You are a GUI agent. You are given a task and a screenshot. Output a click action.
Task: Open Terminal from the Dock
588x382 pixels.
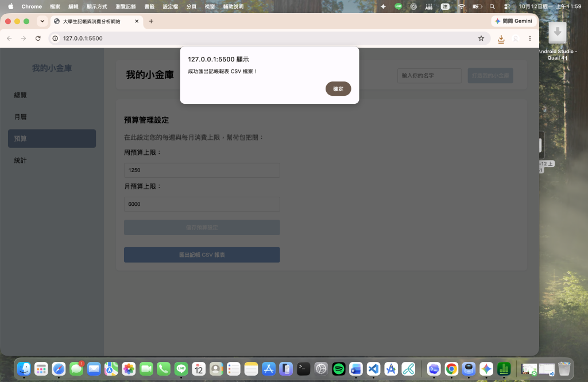[x=303, y=369]
